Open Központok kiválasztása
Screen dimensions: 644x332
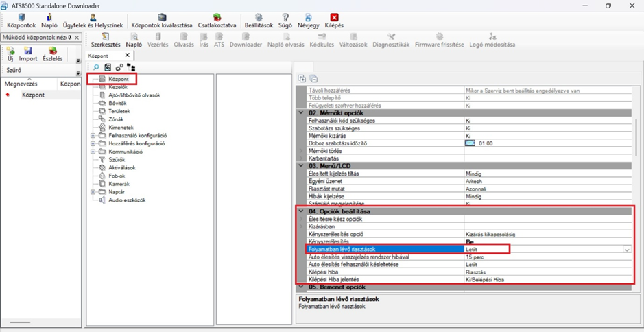(162, 17)
